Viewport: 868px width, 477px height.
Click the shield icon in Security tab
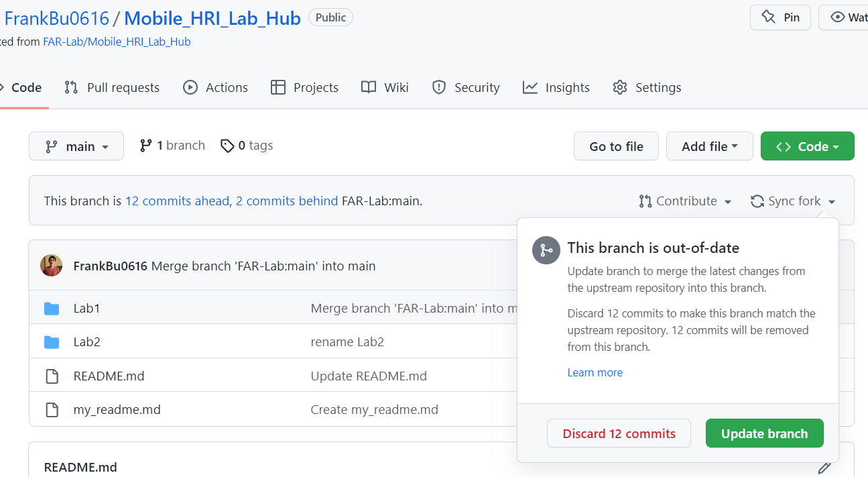(439, 87)
